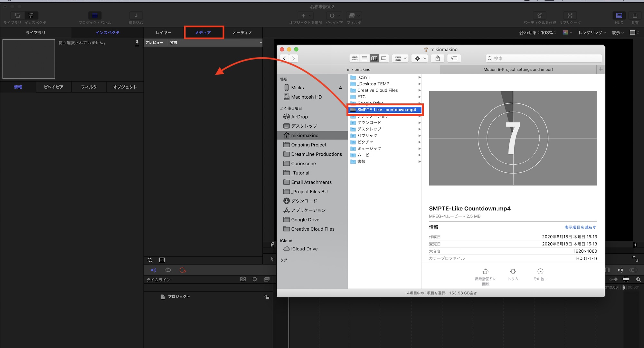Open the 表示 dropdown menu
This screenshot has height=348, width=644.
point(618,33)
